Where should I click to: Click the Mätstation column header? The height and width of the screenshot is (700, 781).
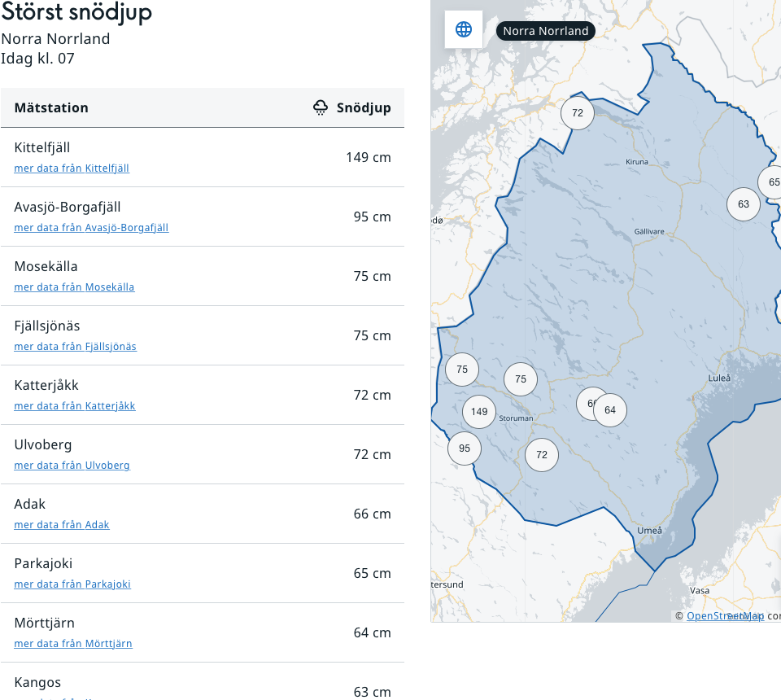pos(51,108)
